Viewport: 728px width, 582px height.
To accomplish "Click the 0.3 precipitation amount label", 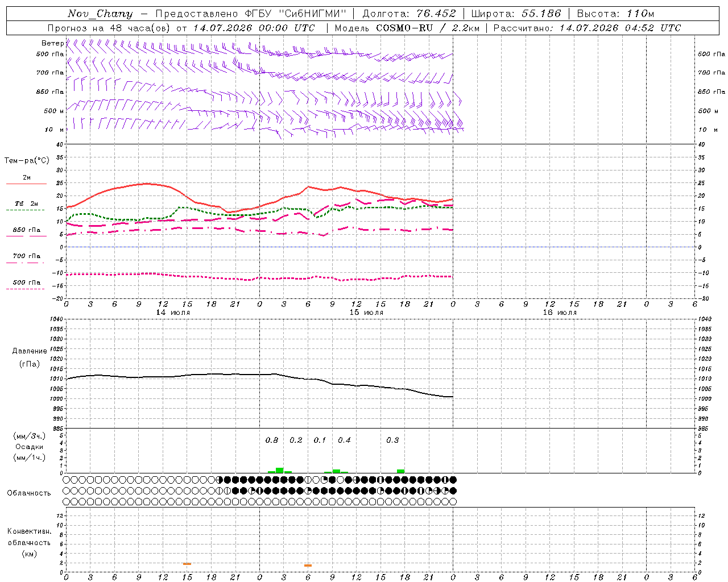I will coord(392,440).
